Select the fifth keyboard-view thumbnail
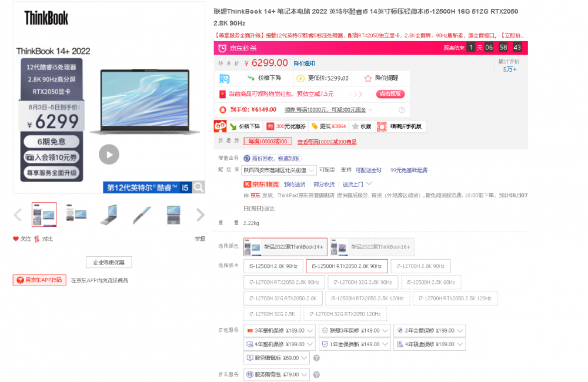This screenshot has width=588, height=382. 173,215
